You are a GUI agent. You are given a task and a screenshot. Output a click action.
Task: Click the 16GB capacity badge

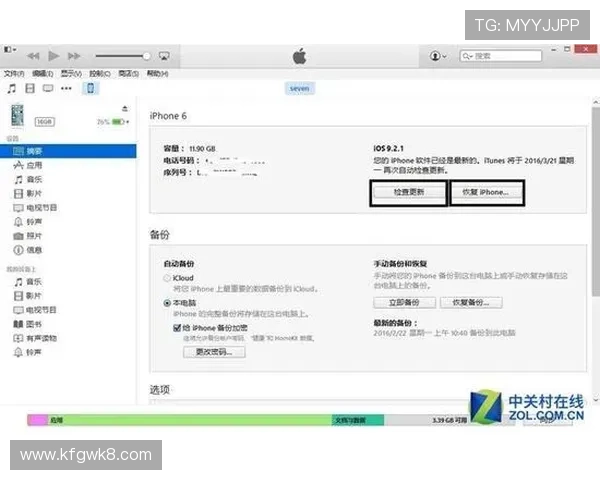tap(45, 122)
